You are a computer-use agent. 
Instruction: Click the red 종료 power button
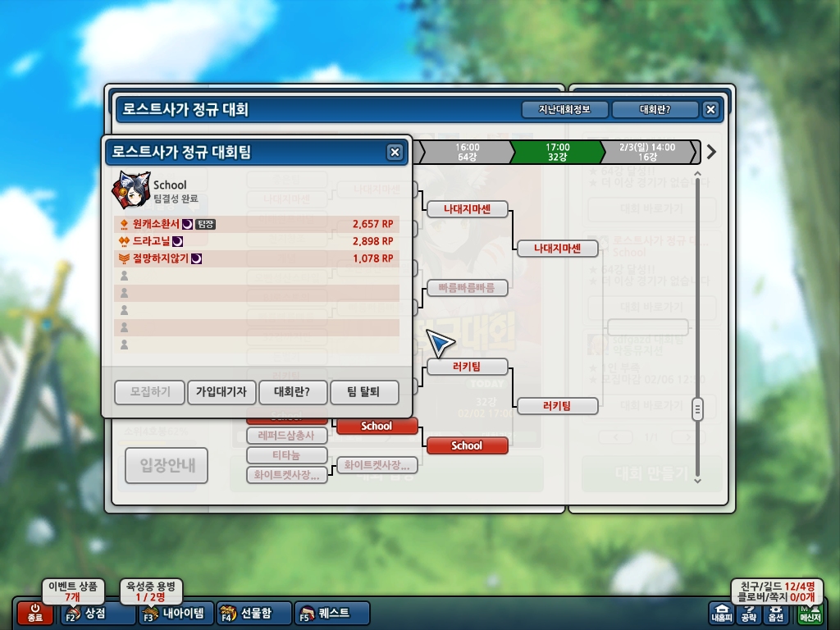tap(35, 614)
